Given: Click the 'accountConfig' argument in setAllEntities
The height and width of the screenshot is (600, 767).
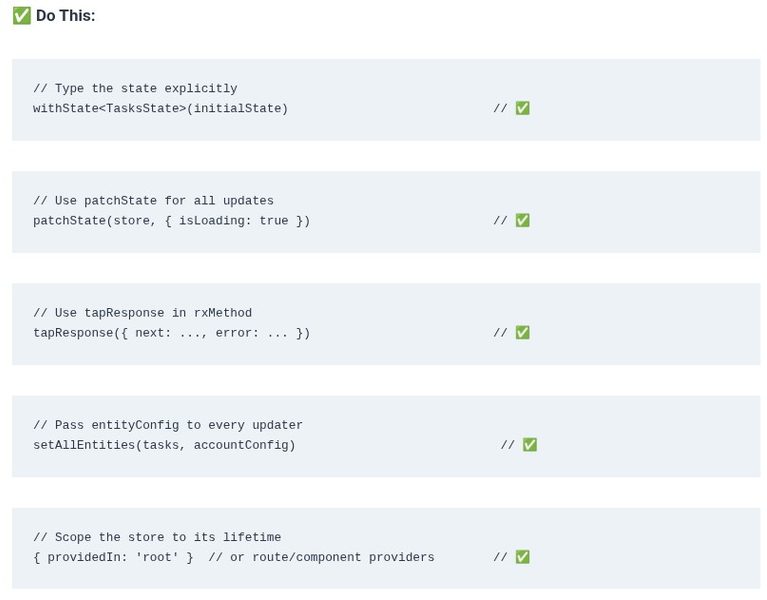Looking at the screenshot, I should click(x=241, y=445).
